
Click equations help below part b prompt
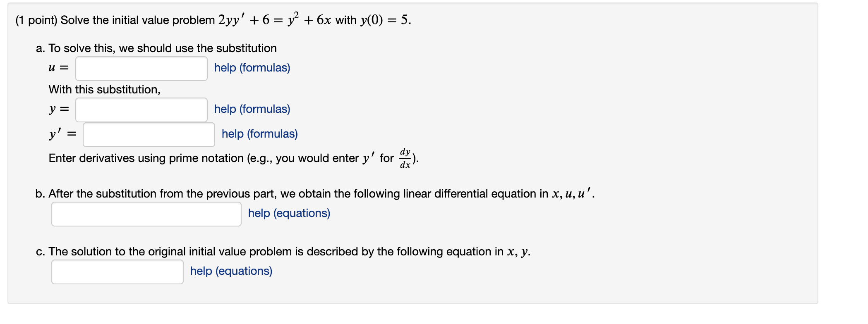pos(288,213)
